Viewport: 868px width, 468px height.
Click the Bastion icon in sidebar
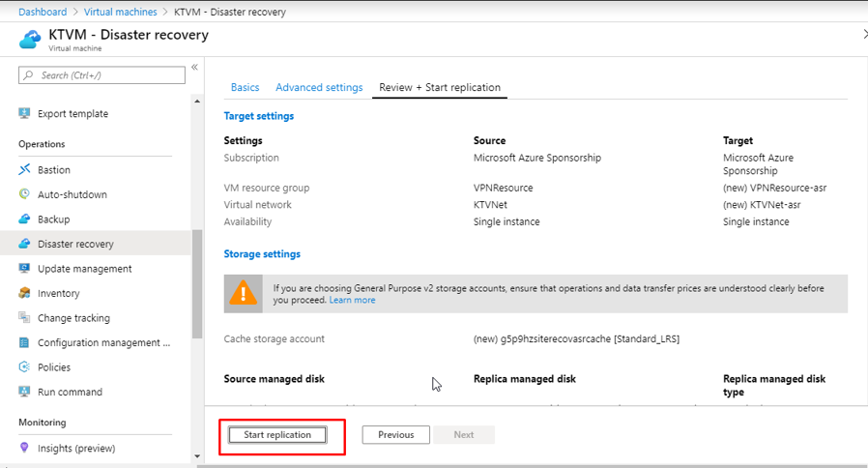(24, 169)
